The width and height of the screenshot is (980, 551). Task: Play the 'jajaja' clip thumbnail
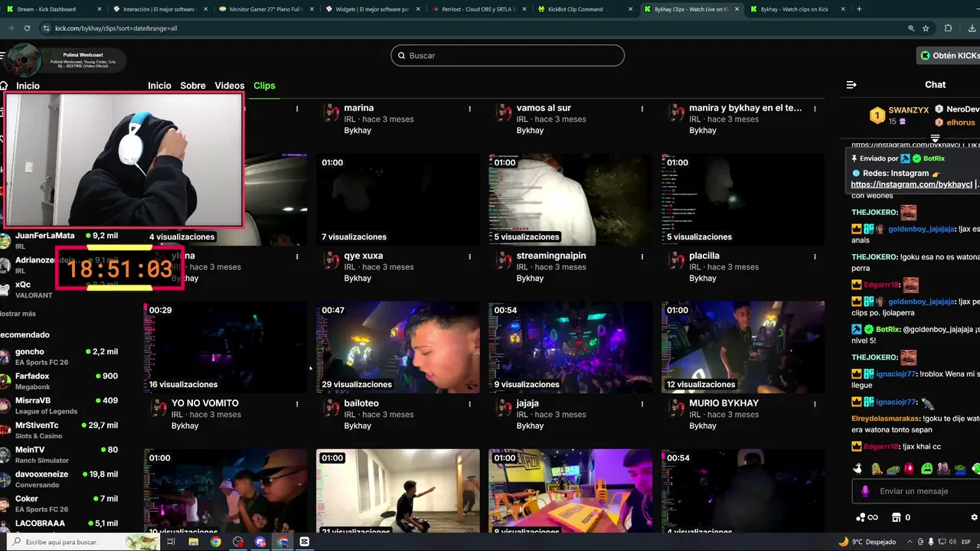coord(570,347)
